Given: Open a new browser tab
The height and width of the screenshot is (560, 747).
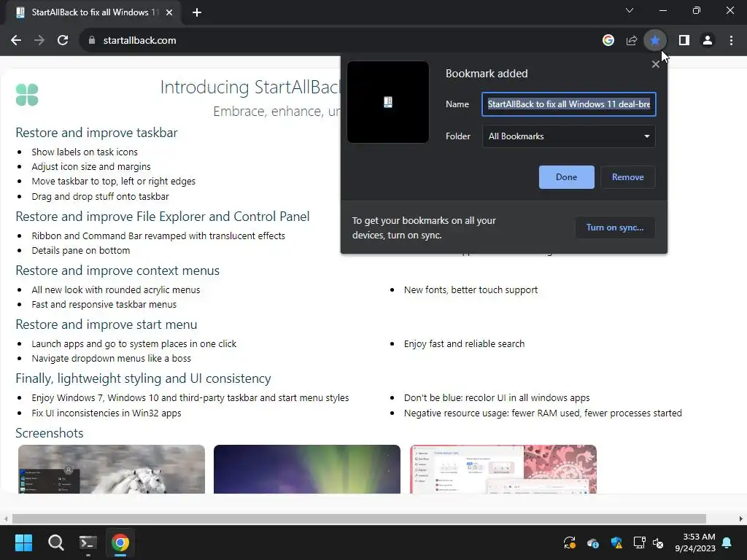Looking at the screenshot, I should 197,12.
